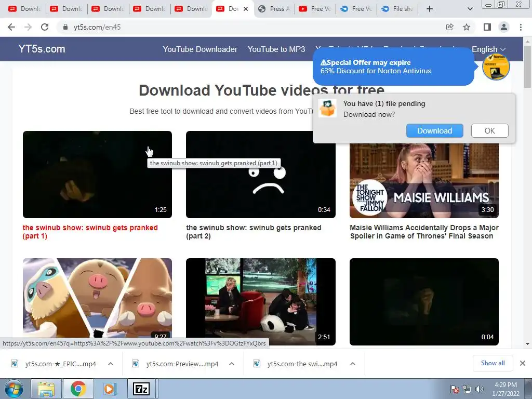Open the Chrome profile avatar

504,27
